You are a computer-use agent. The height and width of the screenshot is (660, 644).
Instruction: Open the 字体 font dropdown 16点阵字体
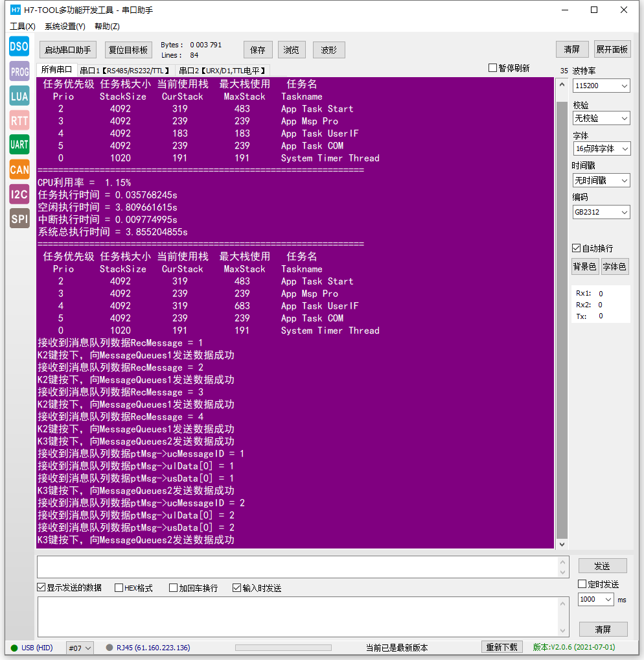tap(601, 148)
